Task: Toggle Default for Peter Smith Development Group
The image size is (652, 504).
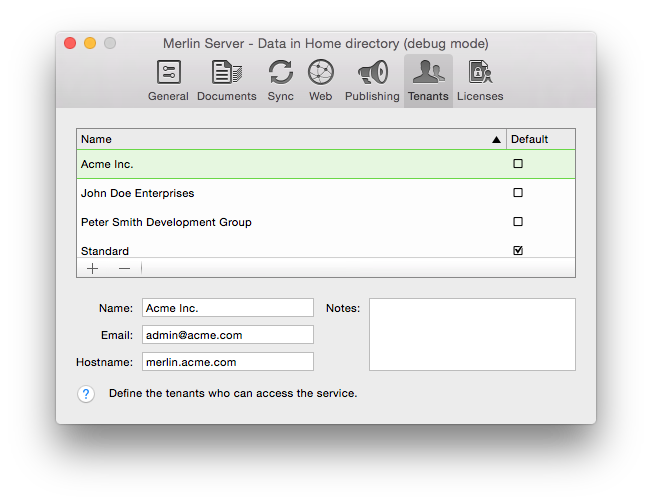Action: 518,222
